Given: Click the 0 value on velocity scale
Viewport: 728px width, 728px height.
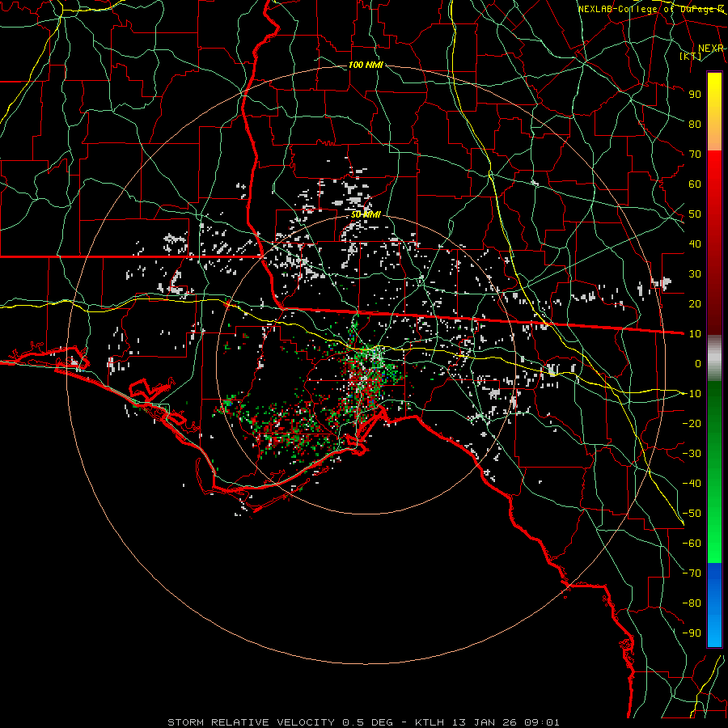Looking at the screenshot, I should click(698, 364).
